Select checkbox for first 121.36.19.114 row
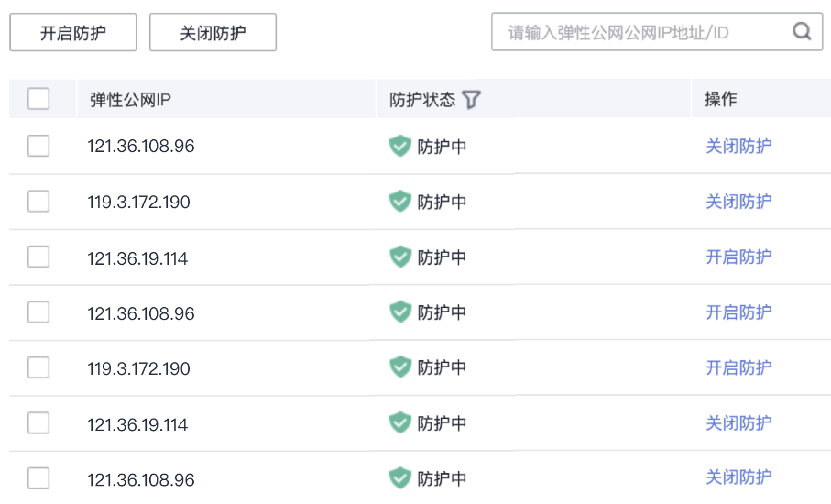This screenshot has width=831, height=504. tap(38, 257)
